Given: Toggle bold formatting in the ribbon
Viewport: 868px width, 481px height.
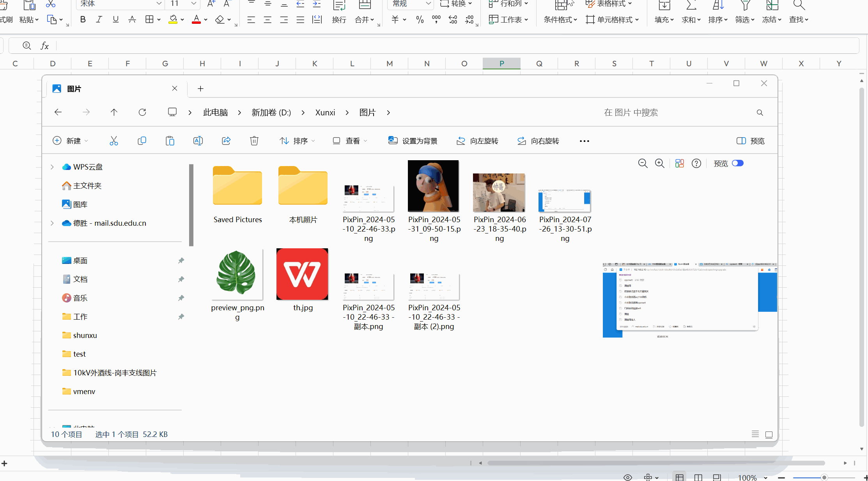Looking at the screenshot, I should tap(83, 19).
